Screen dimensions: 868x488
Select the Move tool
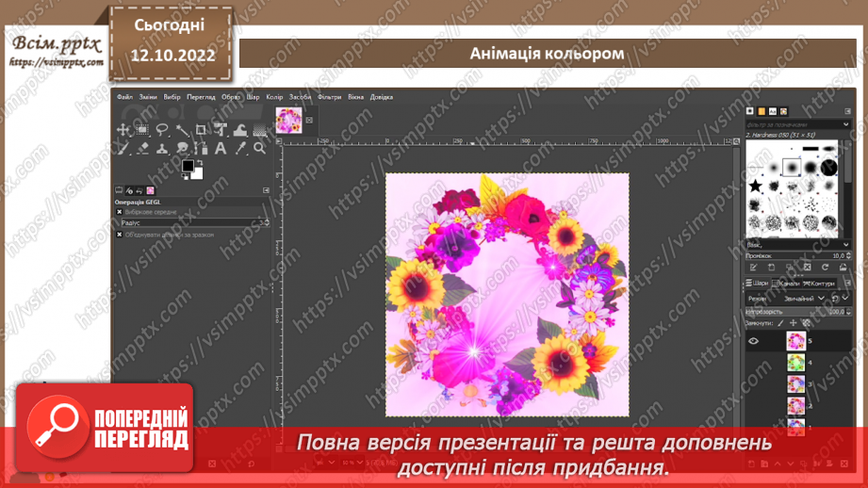coord(123,130)
